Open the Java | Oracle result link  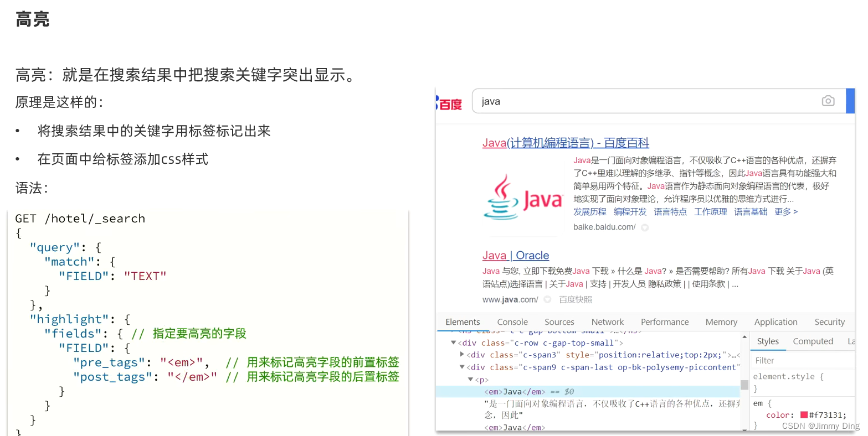click(x=516, y=256)
